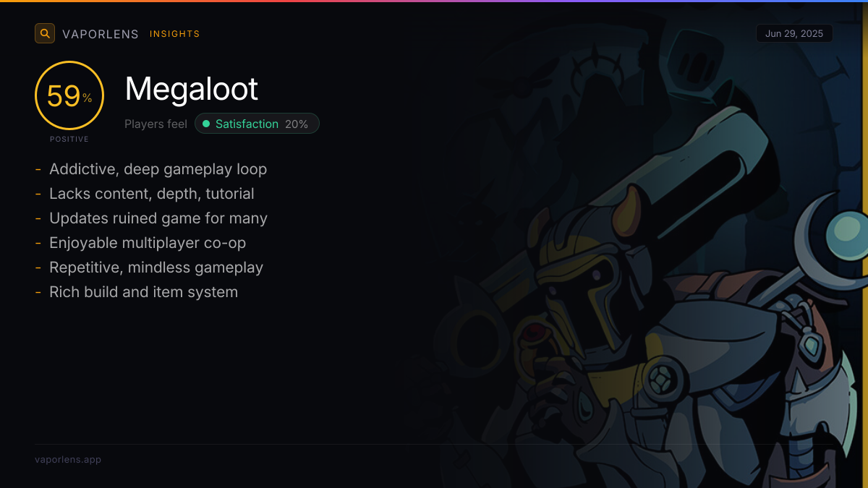
Task: Select 'Repetitive, mindless gameplay' insight
Action: (x=156, y=267)
